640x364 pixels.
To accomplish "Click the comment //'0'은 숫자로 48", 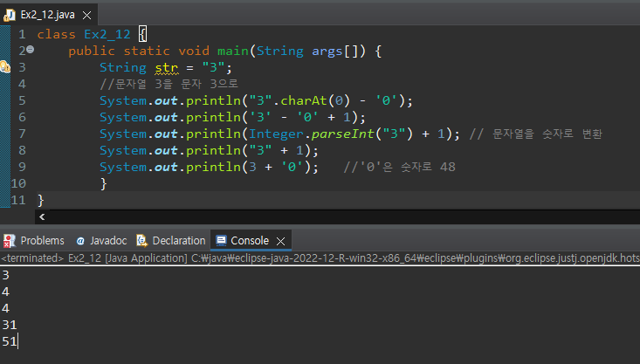I will point(399,167).
